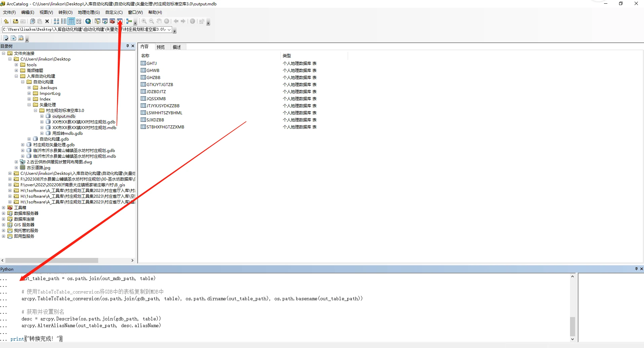Expand the output.mdb tree node
The width and height of the screenshot is (644, 348).
[42, 116]
